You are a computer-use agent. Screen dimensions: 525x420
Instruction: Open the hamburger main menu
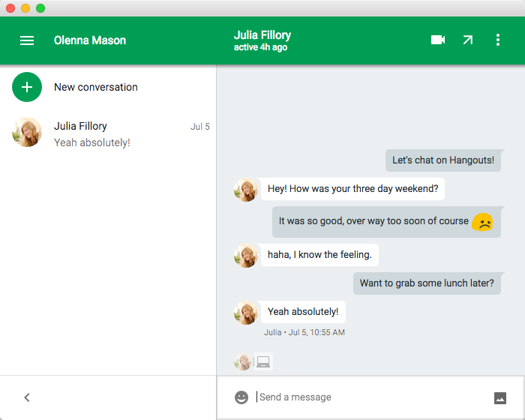click(x=27, y=40)
